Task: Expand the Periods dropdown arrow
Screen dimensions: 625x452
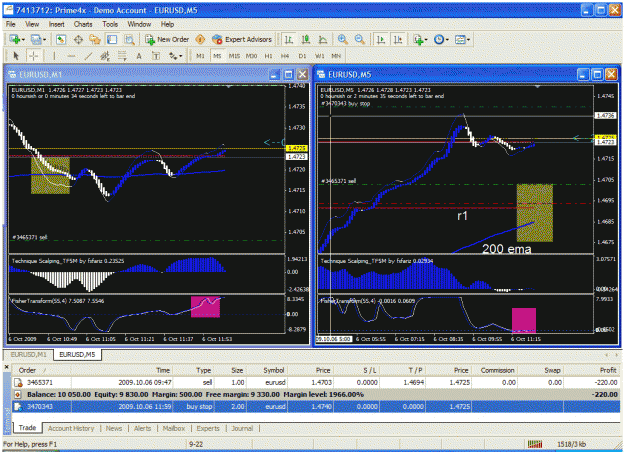Action: pyautogui.click(x=447, y=40)
